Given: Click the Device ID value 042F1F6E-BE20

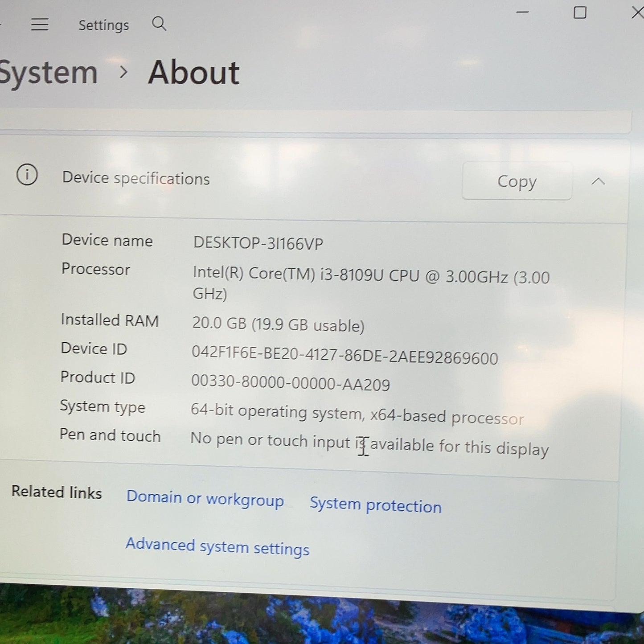Looking at the screenshot, I should pyautogui.click(x=345, y=356).
